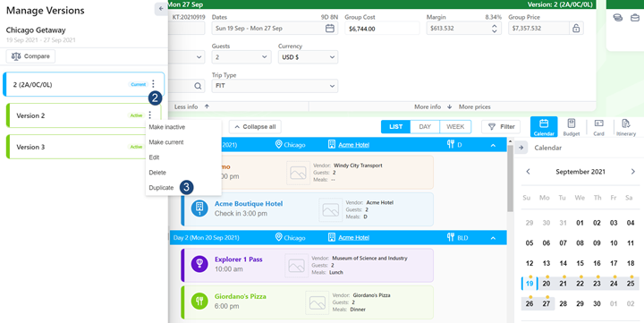
Task: Open the Giordano's Pizza title
Action: point(241,296)
